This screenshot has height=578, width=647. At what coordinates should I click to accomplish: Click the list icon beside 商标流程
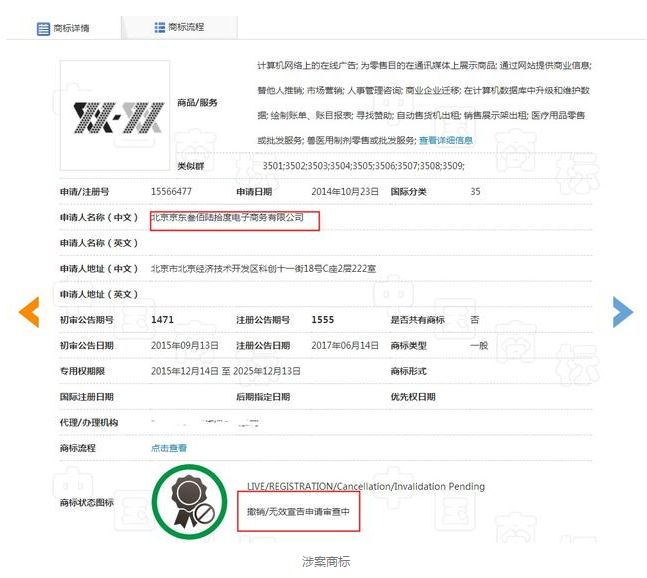point(159,27)
